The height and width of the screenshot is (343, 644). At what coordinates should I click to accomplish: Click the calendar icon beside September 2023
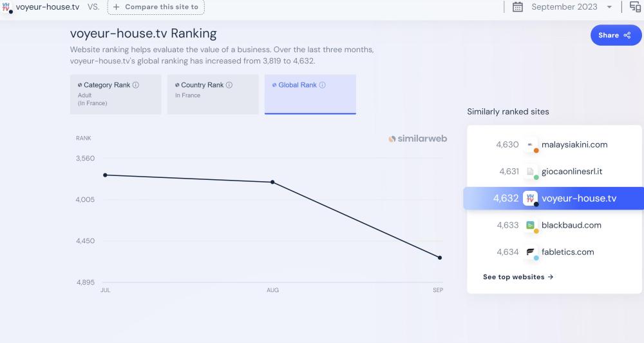518,7
